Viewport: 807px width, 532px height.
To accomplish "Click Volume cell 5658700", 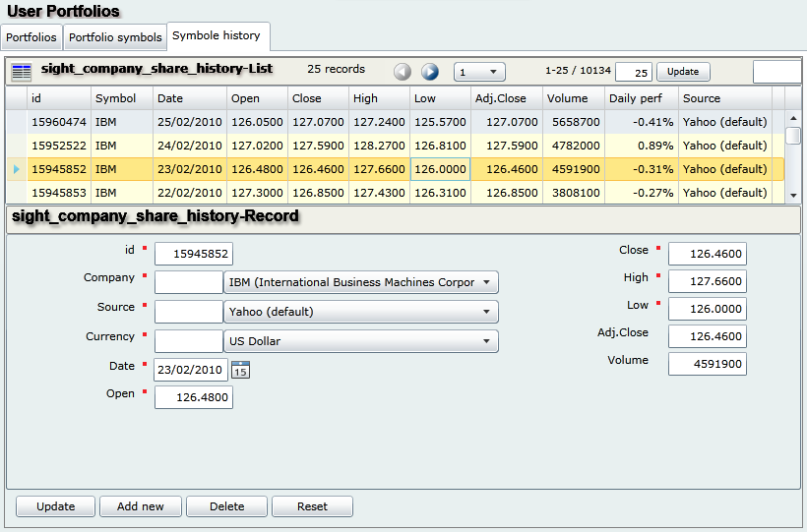I will [574, 122].
